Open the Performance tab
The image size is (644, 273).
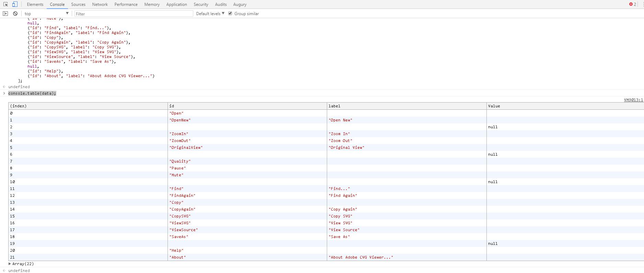126,4
